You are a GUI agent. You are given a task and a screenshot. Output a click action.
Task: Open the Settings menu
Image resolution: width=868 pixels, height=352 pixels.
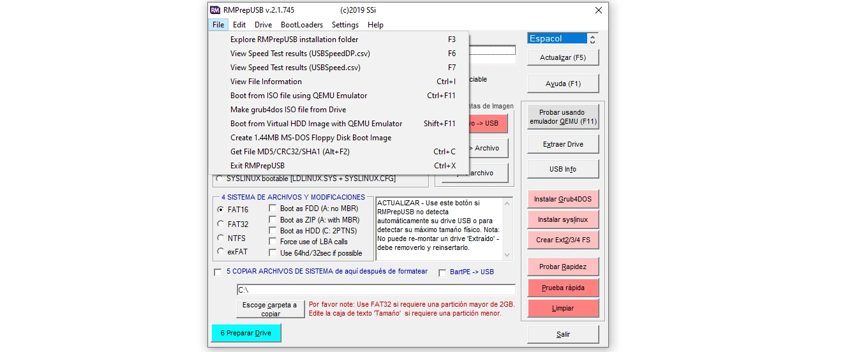click(x=345, y=25)
